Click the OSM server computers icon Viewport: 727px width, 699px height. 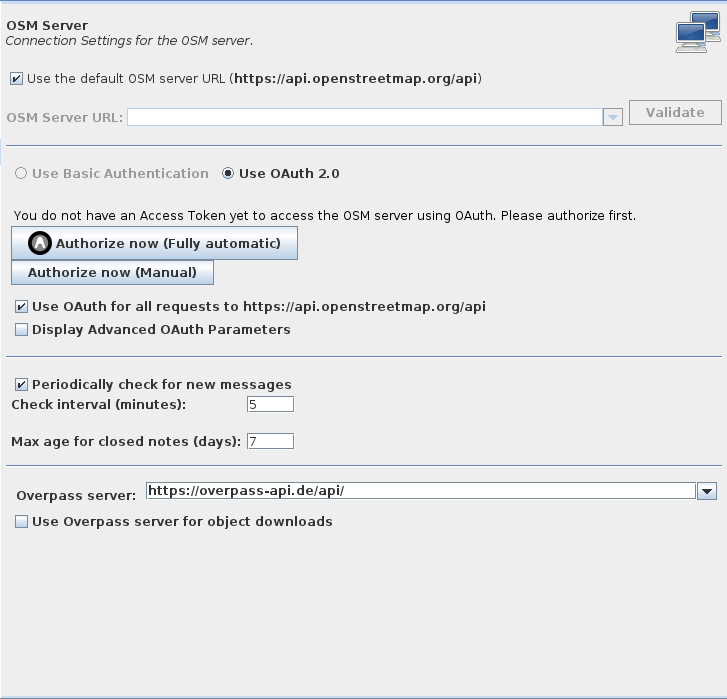point(698,32)
